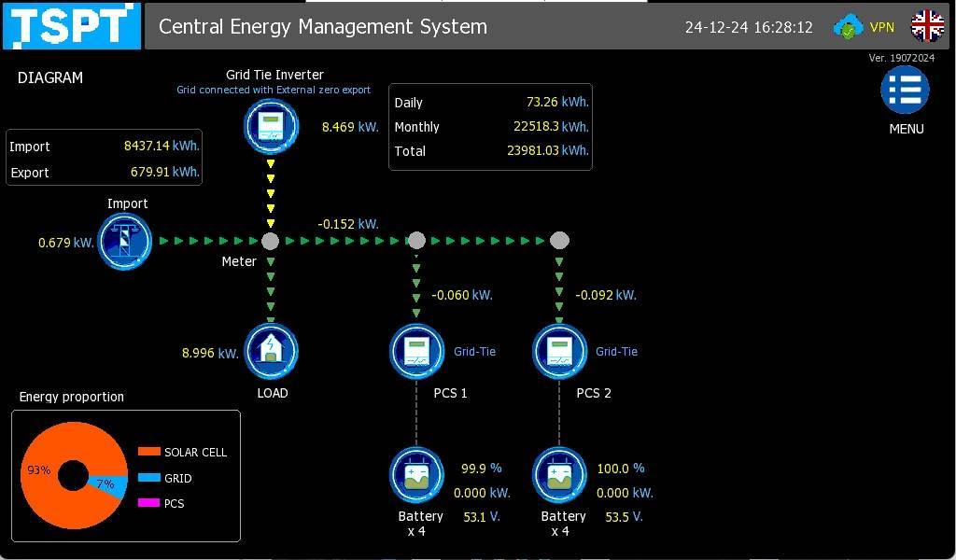The height and width of the screenshot is (560, 956).
Task: Click the -0.092 kW PCS 2 reading
Action: 605,295
